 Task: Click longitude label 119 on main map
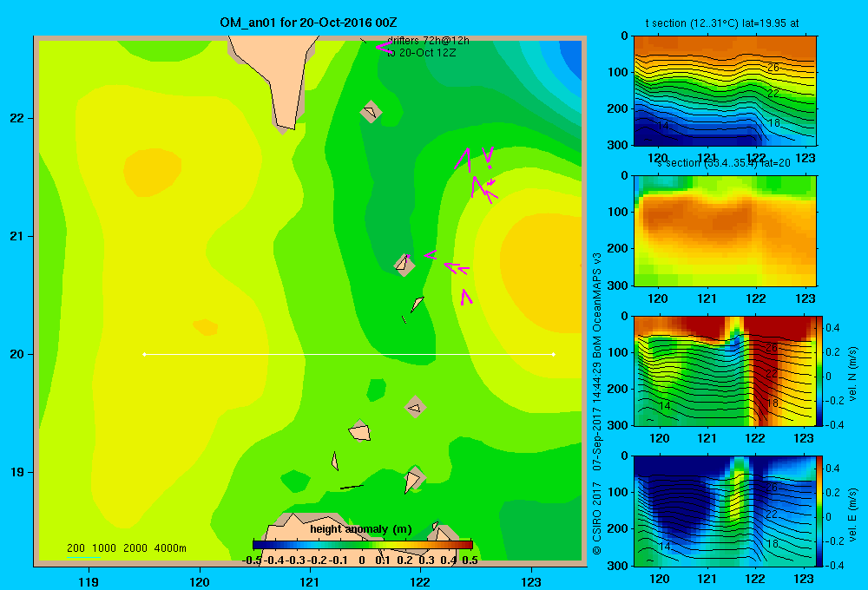click(x=89, y=581)
